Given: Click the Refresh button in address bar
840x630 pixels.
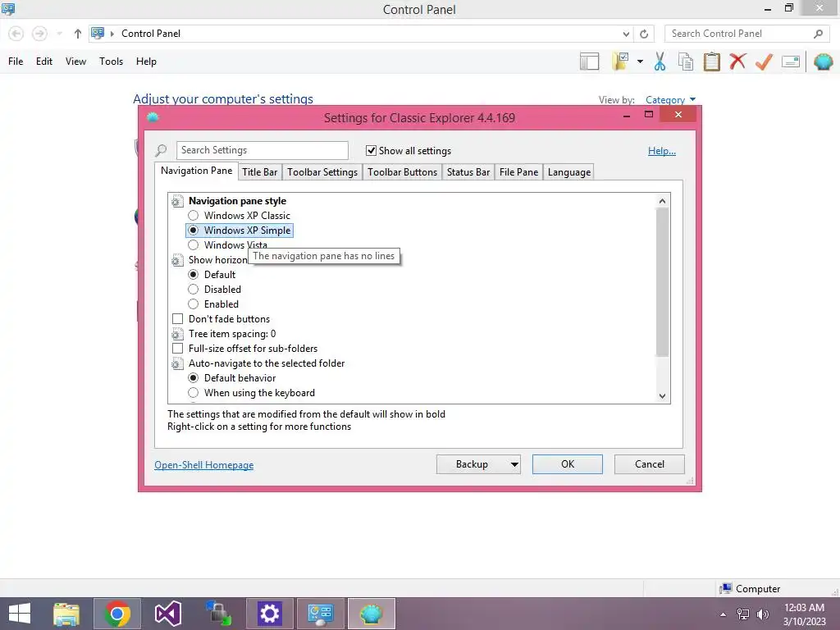Looking at the screenshot, I should (x=644, y=34).
